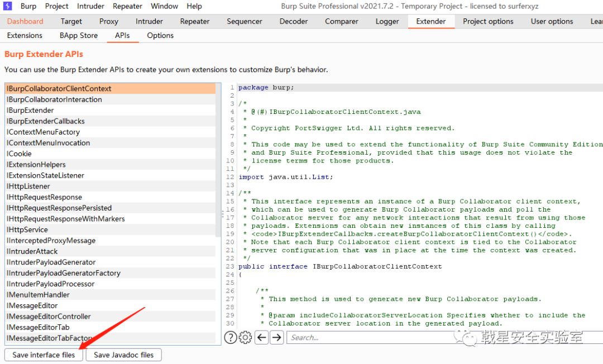603x364 pixels.
Task: Switch to the Dashboard tab
Action: (25, 22)
